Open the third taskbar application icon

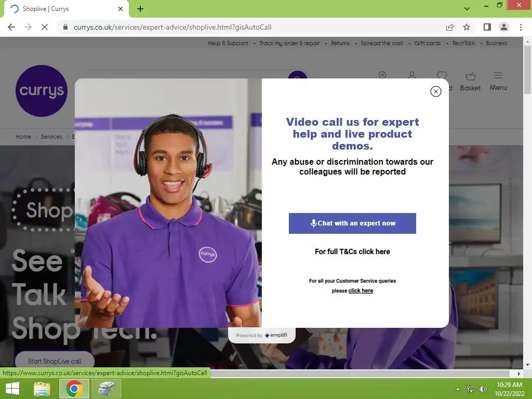(106, 389)
